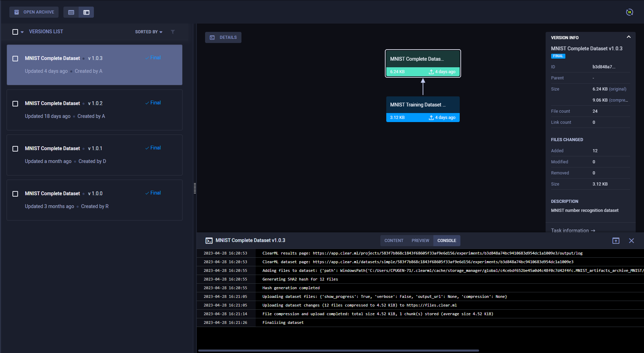This screenshot has height=353, width=644.
Task: Click the horizontal scrollbar in the console
Action: tap(338, 351)
